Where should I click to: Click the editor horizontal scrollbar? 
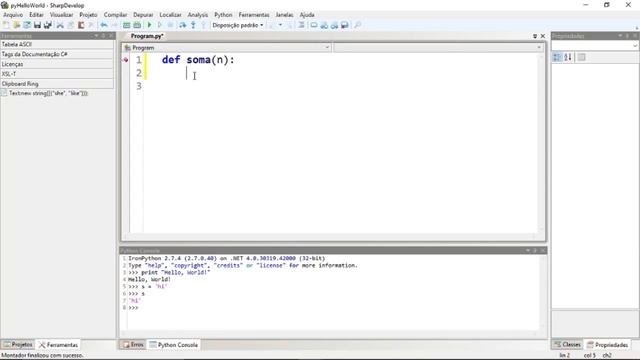[331, 236]
